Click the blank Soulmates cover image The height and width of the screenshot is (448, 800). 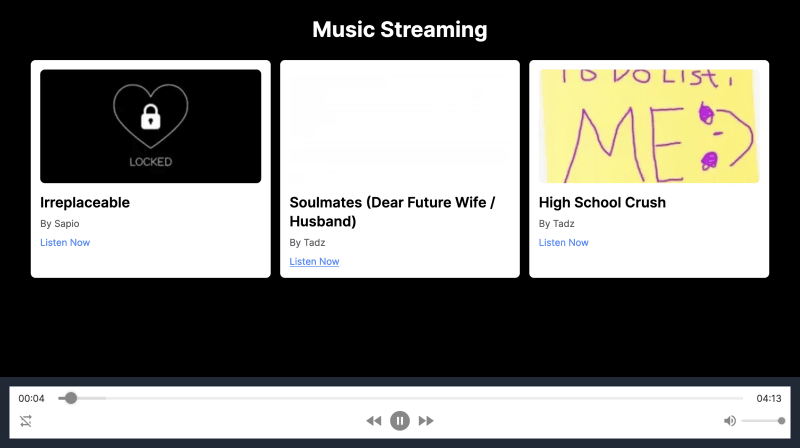tap(399, 126)
